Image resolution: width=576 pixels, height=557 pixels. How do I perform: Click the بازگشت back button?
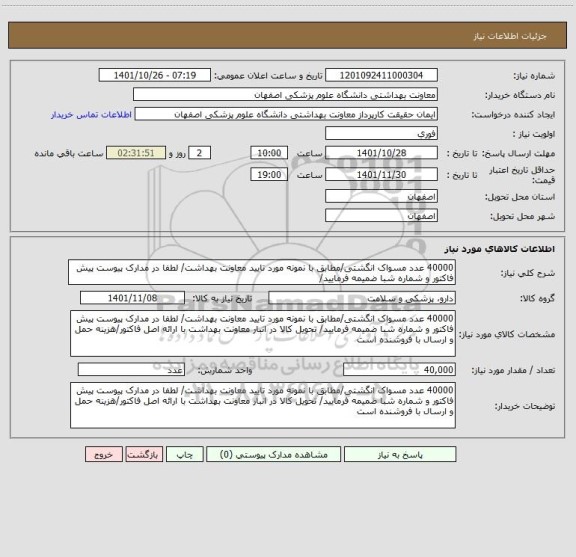[144, 454]
